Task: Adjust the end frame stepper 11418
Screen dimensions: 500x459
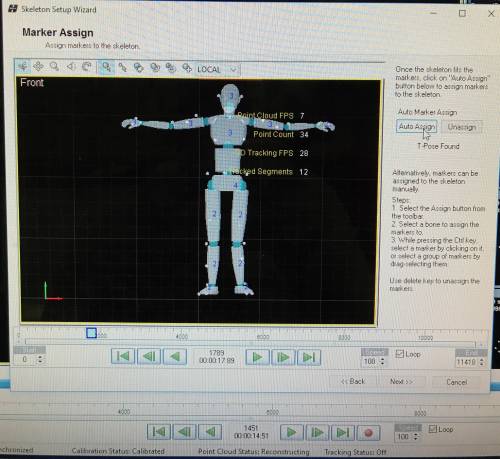Action: (481, 362)
